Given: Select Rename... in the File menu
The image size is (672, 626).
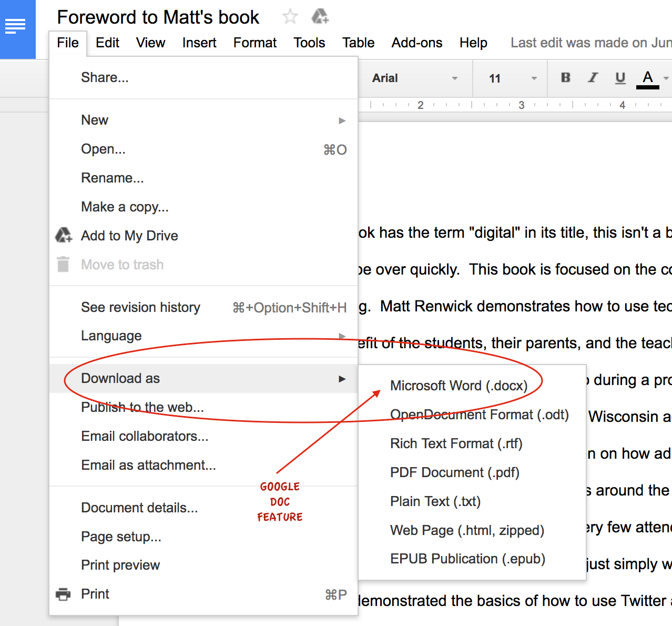Looking at the screenshot, I should point(203,178).
